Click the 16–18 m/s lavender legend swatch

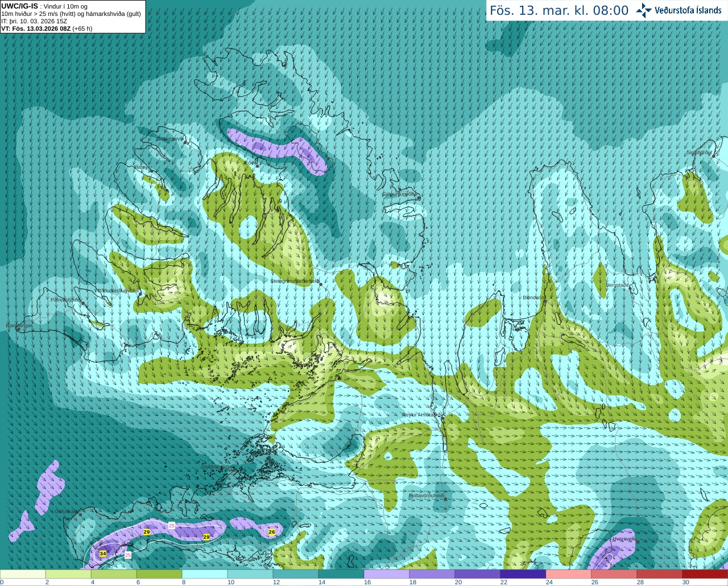point(387,574)
